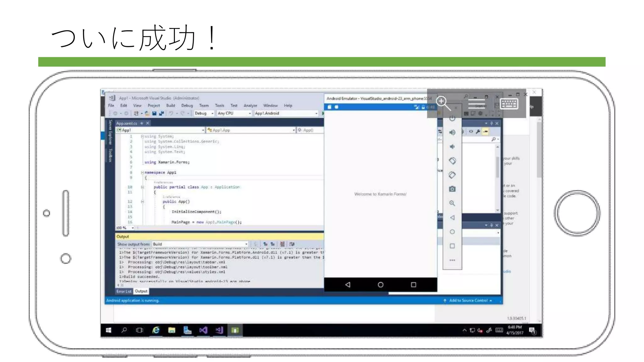
Task: Click the emulator volume down icon
Action: click(452, 147)
